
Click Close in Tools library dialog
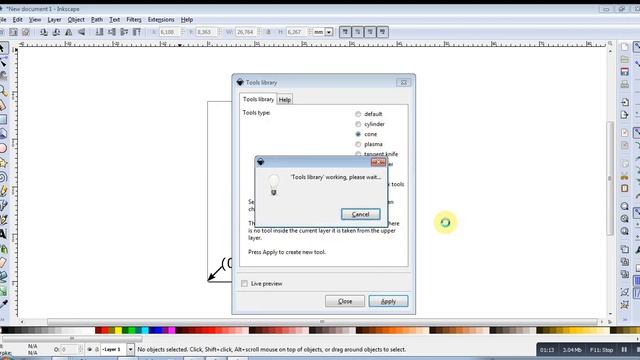coord(345,301)
